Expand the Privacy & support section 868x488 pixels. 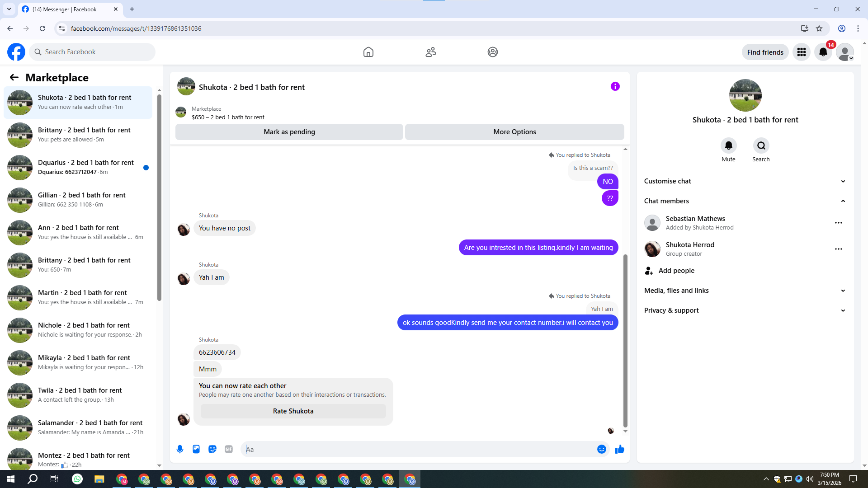(745, 310)
